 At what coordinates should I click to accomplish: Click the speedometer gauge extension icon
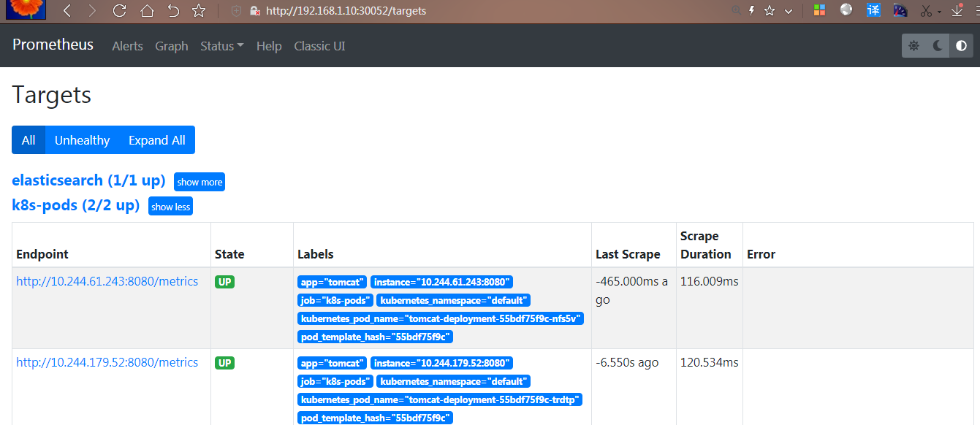[x=900, y=11]
